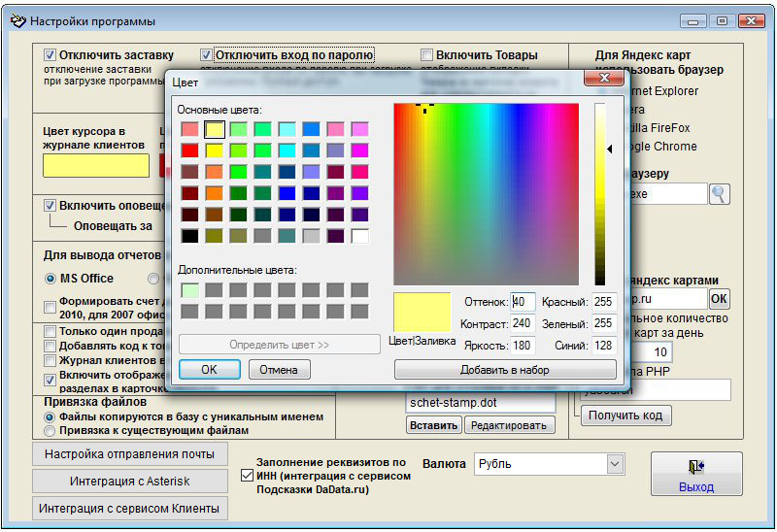Viewport: 777px width, 532px height.
Task: Click the magnifier browse icon beside browser path
Action: pyautogui.click(x=720, y=194)
